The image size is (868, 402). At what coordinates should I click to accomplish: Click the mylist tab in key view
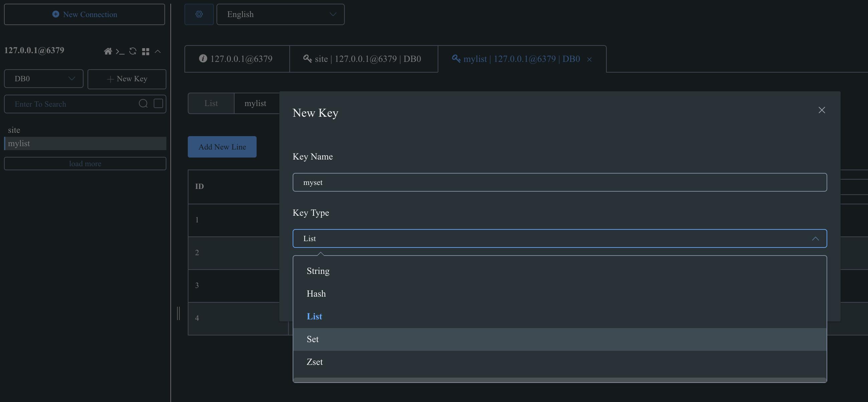click(255, 103)
